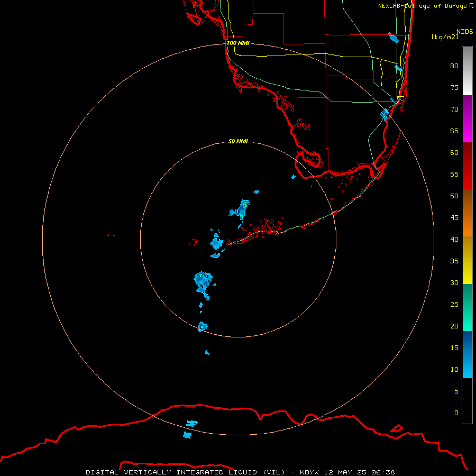Click the [kg/m2] units label
This screenshot has width=476, height=476.
point(445,37)
